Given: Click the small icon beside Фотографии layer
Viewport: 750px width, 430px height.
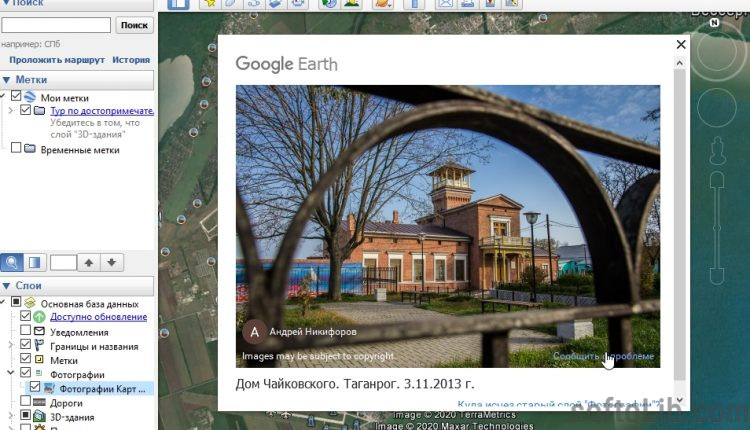Looking at the screenshot, I should [39, 373].
